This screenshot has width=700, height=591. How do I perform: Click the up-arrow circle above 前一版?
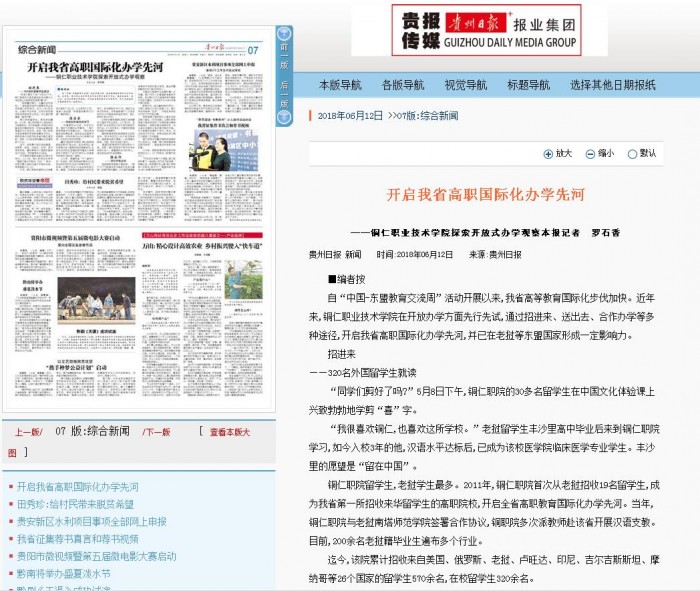(284, 33)
